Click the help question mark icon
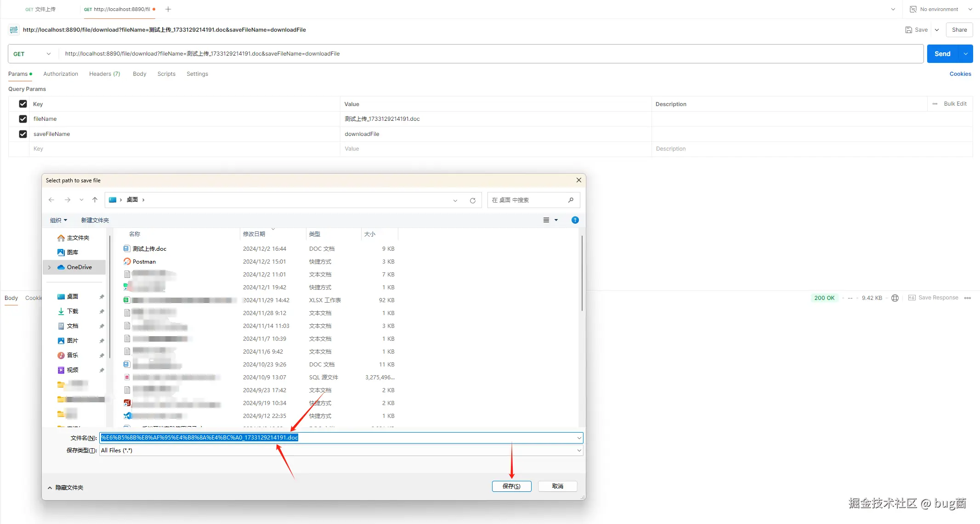 pyautogui.click(x=575, y=220)
